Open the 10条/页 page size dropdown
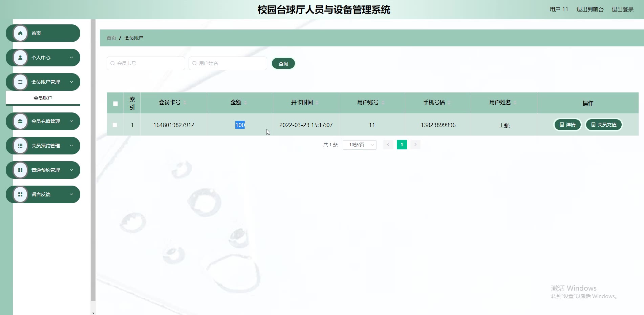This screenshot has width=644, height=315. tap(359, 145)
